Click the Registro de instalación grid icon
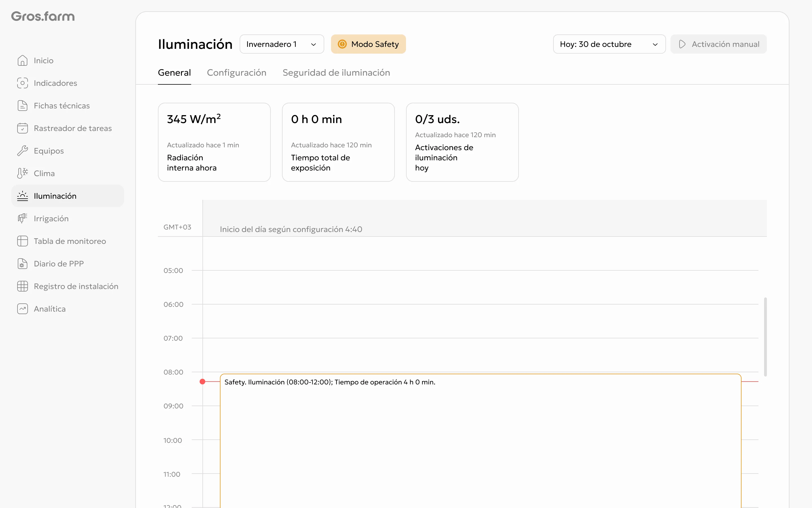The width and height of the screenshot is (812, 508). click(23, 286)
